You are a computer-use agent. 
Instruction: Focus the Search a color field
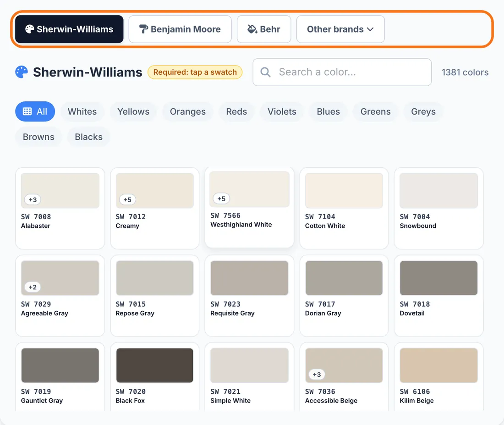point(342,72)
